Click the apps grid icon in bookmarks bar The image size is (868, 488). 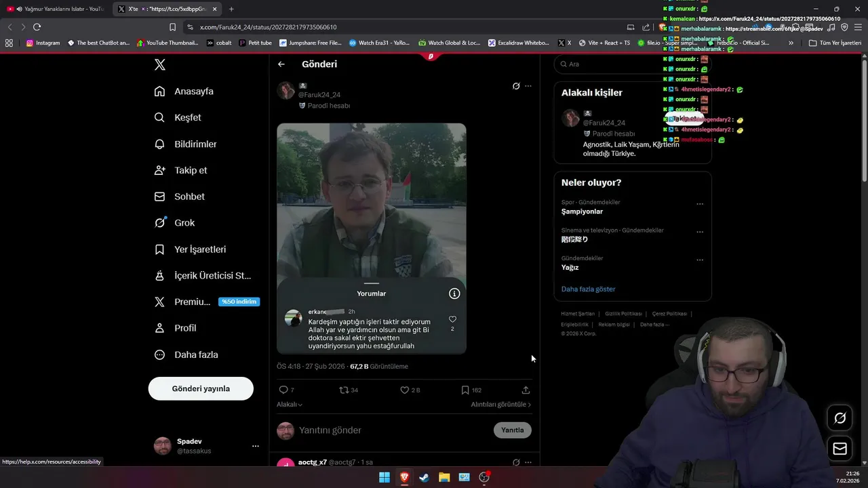click(9, 43)
